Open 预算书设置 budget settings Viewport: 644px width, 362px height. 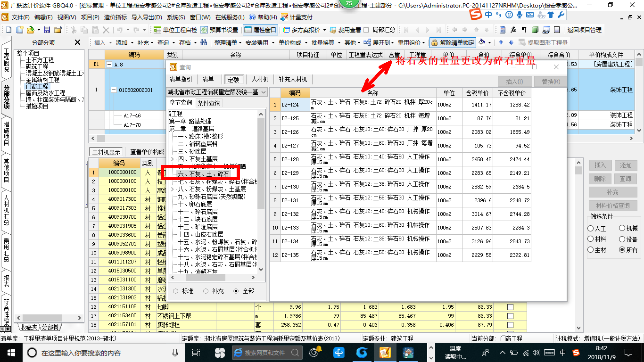point(220,30)
